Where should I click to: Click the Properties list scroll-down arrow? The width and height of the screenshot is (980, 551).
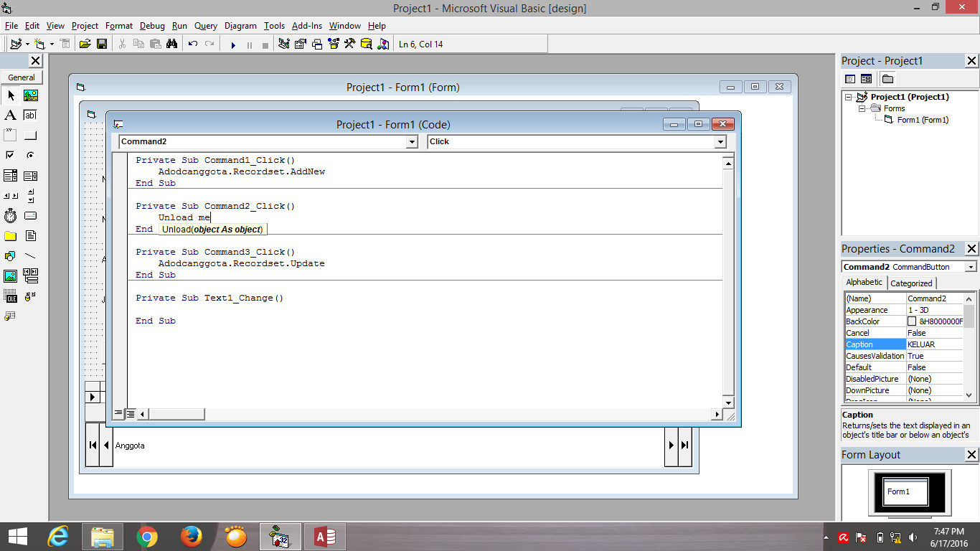[x=969, y=395]
